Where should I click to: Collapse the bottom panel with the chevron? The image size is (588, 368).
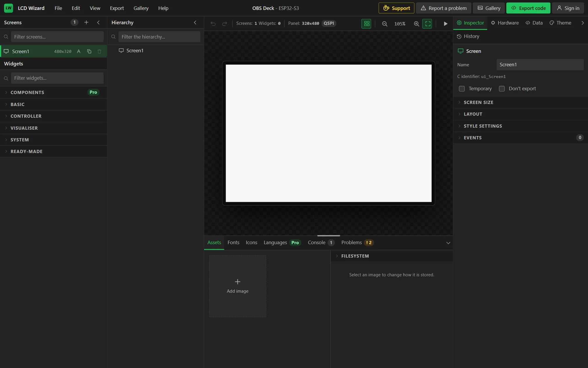point(448,243)
